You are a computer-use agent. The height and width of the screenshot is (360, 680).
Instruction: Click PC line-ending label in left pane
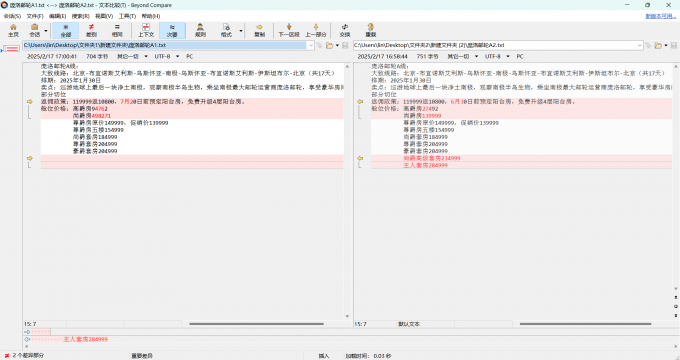point(190,56)
